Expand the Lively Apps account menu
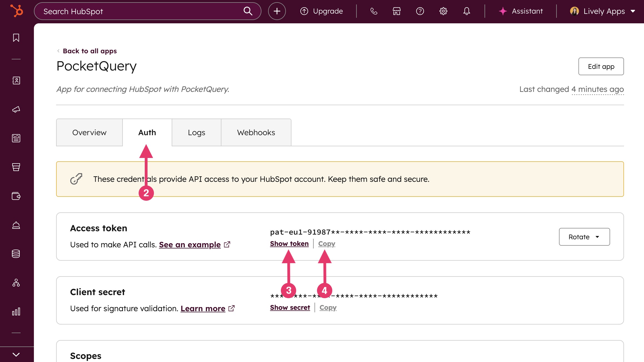Image resolution: width=644 pixels, height=362 pixels. 602,11
